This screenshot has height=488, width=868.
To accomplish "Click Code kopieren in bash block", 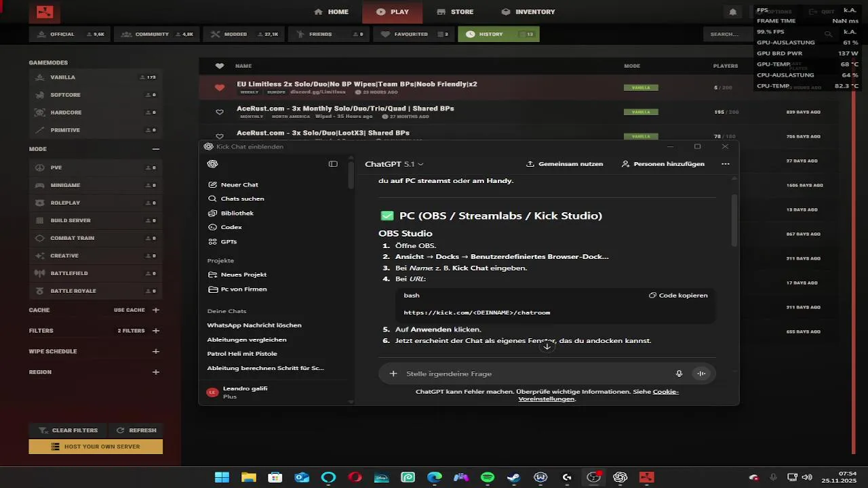I will 678,296.
